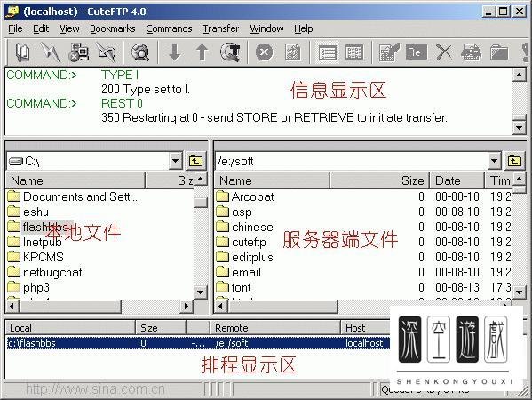Screen dimensions: 532x400
Task: Click the CuteFTP title bar app icon
Action: (12, 12)
